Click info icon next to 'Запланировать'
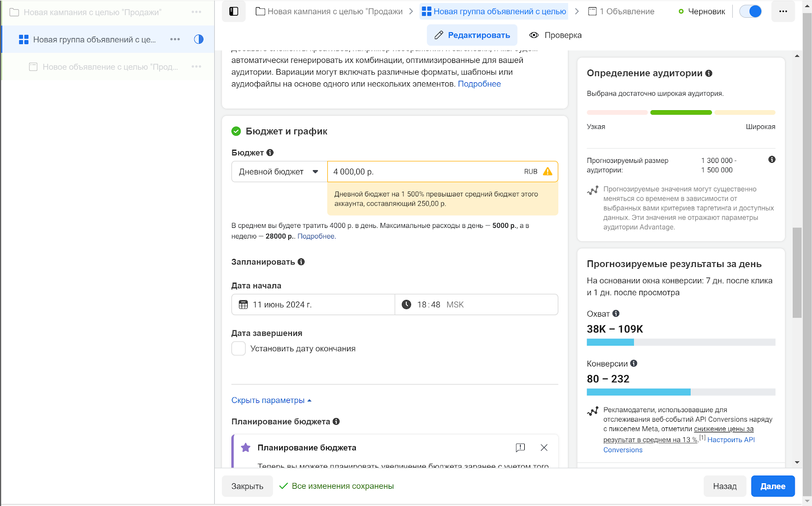The height and width of the screenshot is (506, 812). pyautogui.click(x=301, y=262)
